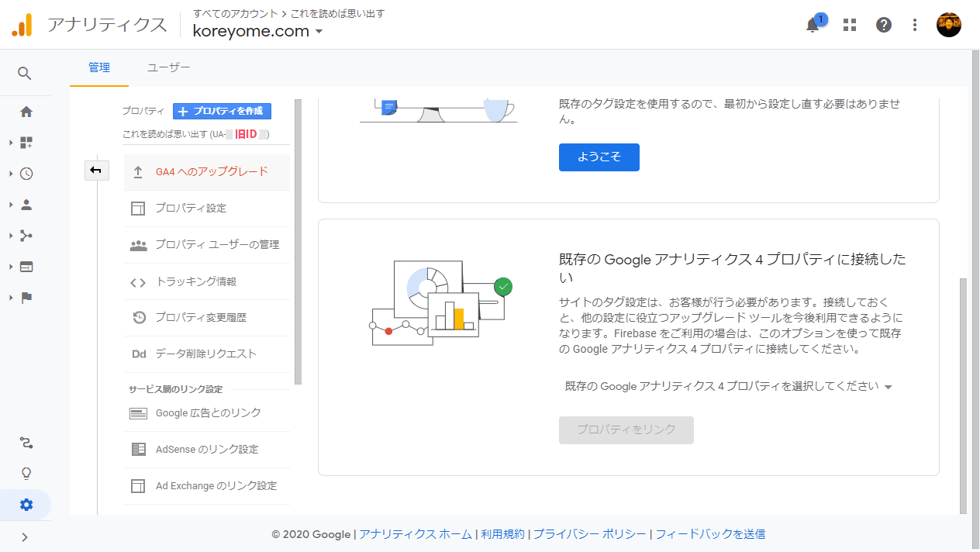Open データ削除リクエスト menu item

[207, 354]
